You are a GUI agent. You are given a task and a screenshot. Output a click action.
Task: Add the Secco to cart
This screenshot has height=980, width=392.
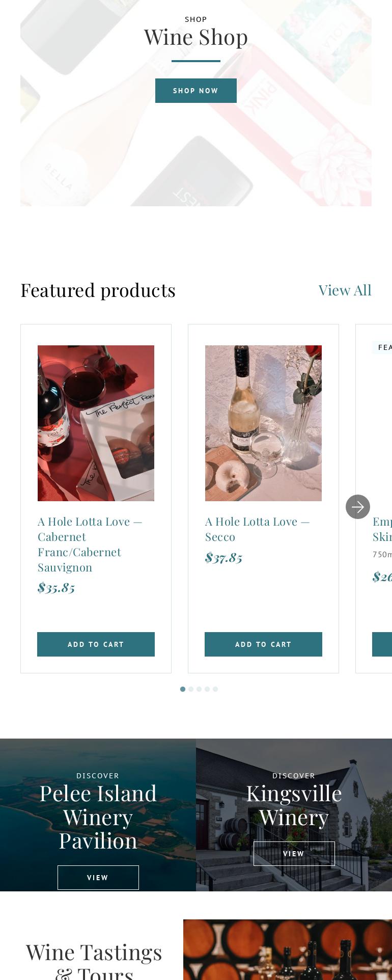(263, 644)
